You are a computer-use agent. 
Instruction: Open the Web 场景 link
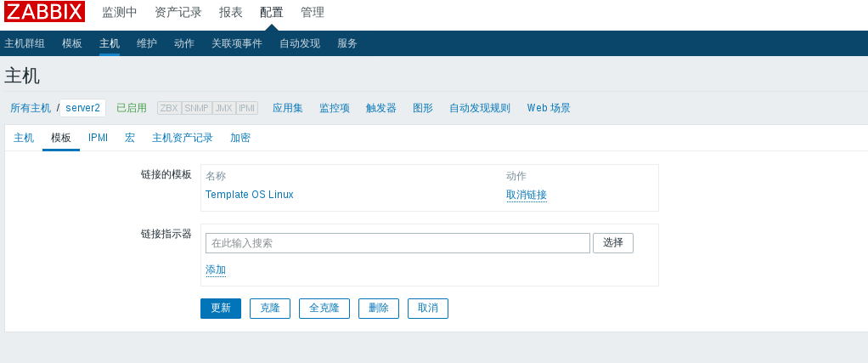549,108
